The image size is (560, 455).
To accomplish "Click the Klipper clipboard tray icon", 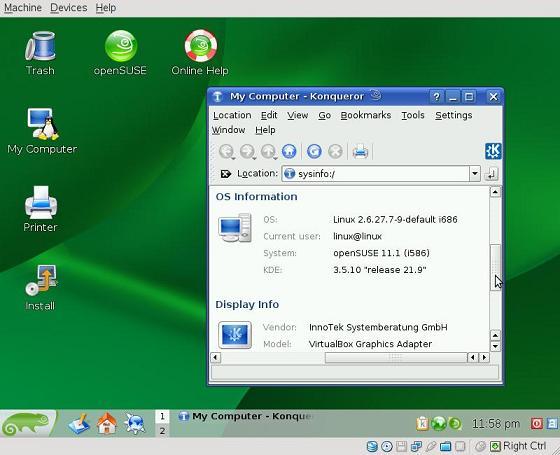I will (422, 424).
